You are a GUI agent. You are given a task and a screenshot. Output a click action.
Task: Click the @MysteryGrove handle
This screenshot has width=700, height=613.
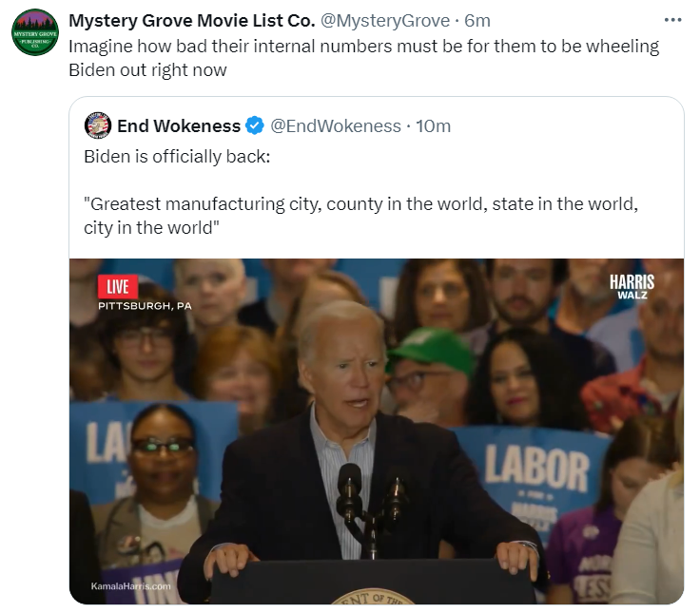click(x=385, y=21)
